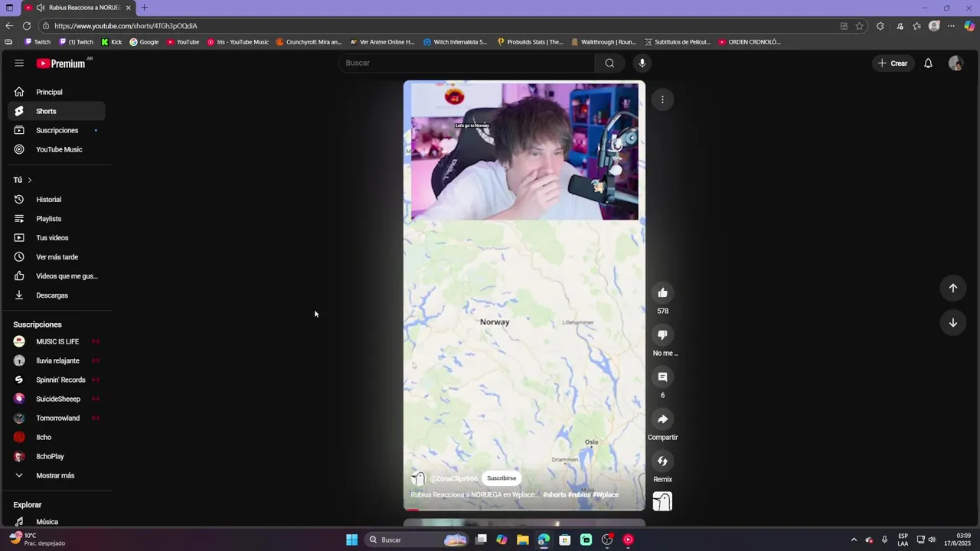The width and height of the screenshot is (980, 551).
Task: Open Videos que me gustan list
Action: tap(57, 276)
